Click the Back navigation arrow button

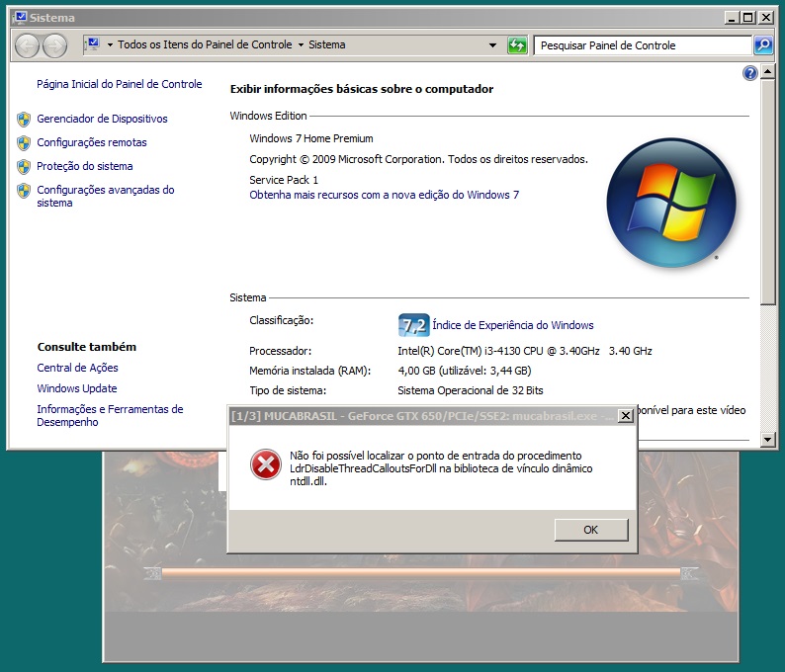pos(27,45)
